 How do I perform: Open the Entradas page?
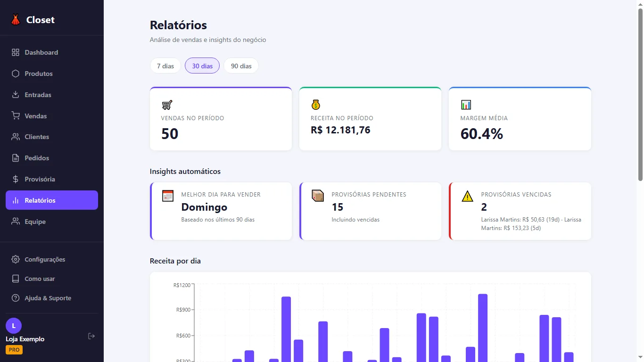(52, 95)
